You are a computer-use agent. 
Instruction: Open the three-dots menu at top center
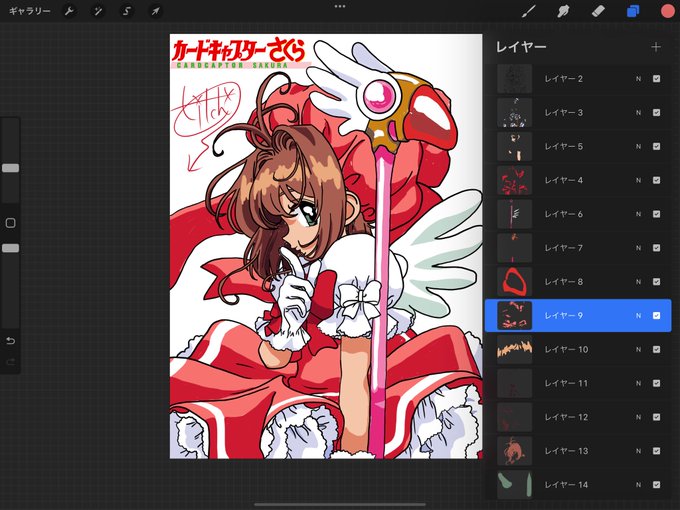[x=340, y=7]
